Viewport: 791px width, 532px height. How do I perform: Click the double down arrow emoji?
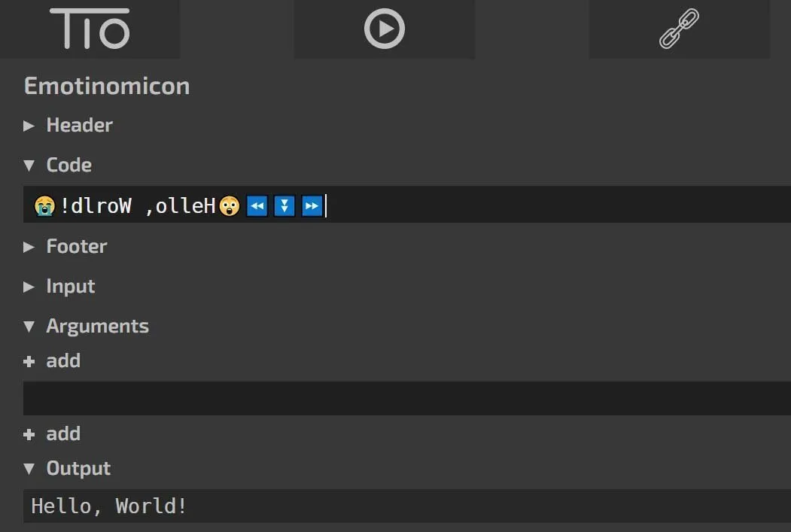pyautogui.click(x=284, y=205)
